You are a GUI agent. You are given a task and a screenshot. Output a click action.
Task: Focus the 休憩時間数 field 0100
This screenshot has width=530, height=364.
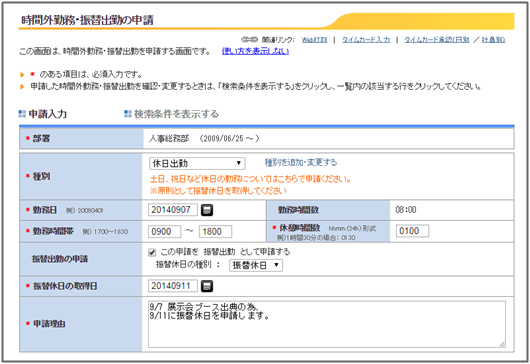click(x=412, y=231)
